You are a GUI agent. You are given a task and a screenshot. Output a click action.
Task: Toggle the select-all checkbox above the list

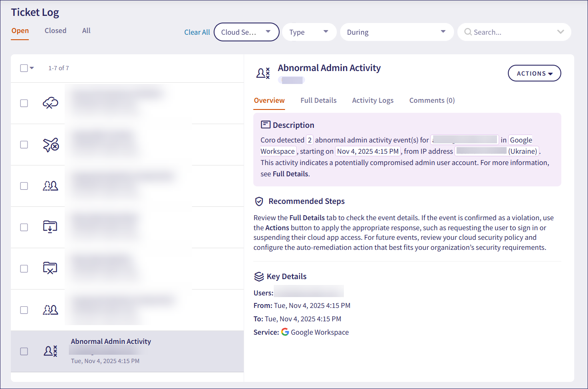(x=23, y=68)
